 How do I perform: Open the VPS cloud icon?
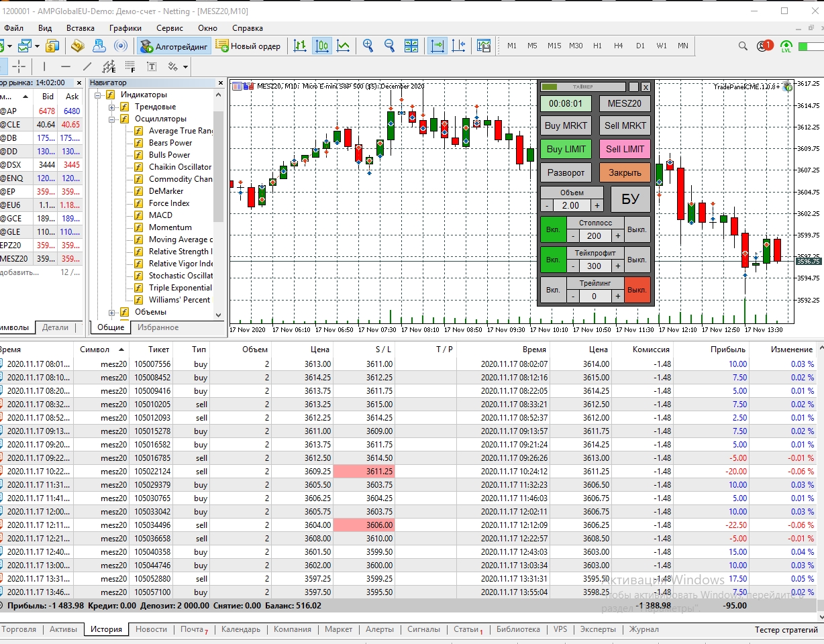tap(99, 46)
